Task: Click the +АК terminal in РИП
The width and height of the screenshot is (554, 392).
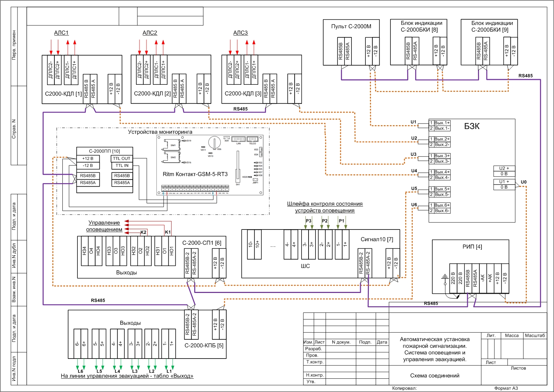Action: pyautogui.click(x=490, y=278)
